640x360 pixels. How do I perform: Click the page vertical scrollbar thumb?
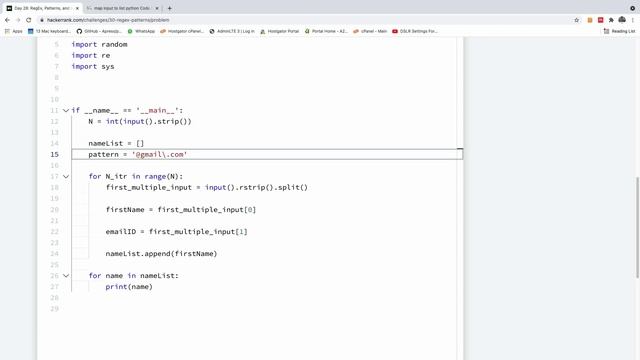point(637,227)
